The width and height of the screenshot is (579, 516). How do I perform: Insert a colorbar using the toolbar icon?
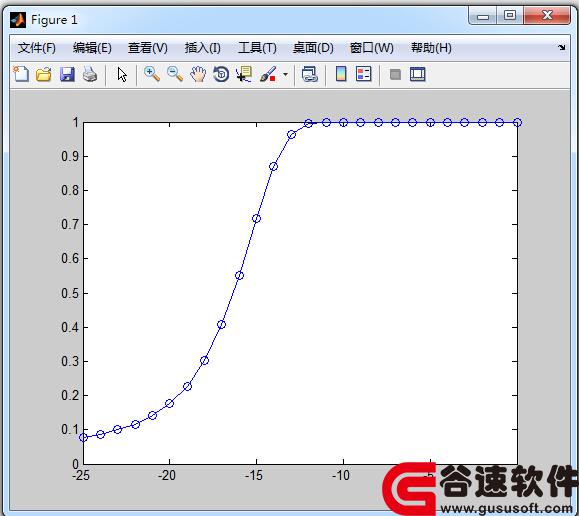[x=341, y=74]
